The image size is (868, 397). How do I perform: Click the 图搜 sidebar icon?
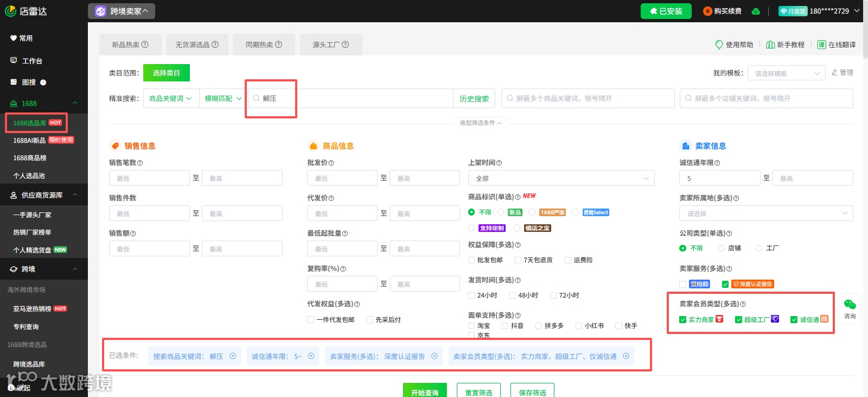point(14,82)
